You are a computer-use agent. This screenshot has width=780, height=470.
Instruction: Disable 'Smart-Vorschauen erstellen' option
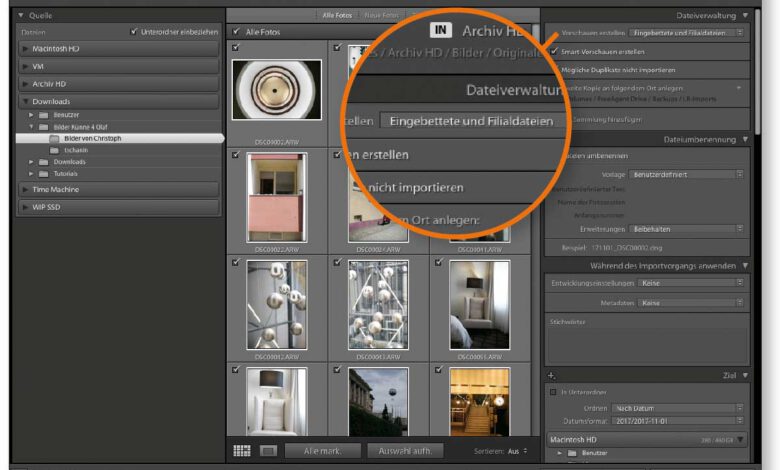(554, 51)
